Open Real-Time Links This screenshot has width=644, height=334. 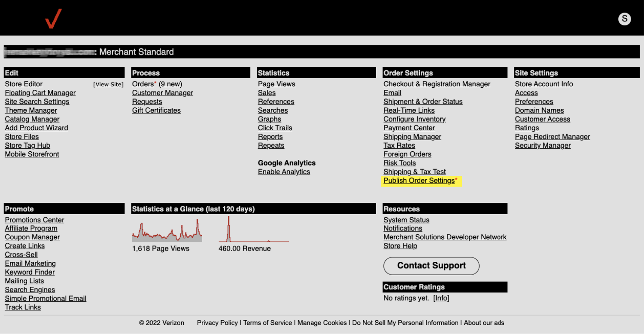point(409,110)
